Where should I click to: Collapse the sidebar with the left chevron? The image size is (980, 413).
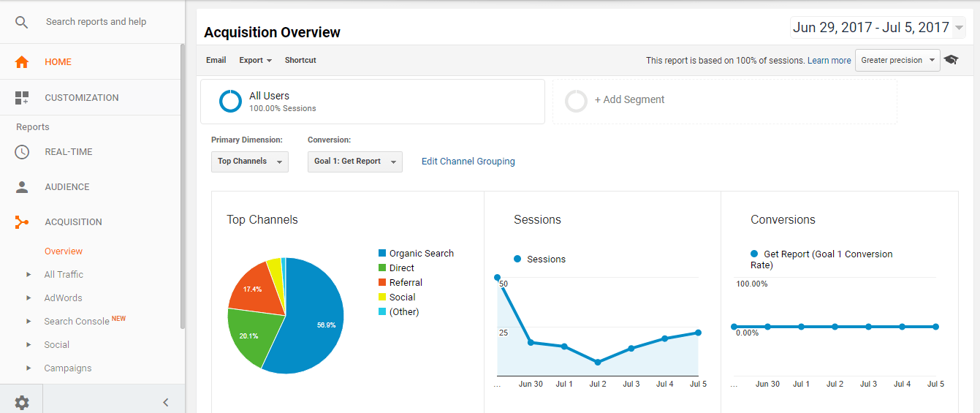(x=166, y=402)
